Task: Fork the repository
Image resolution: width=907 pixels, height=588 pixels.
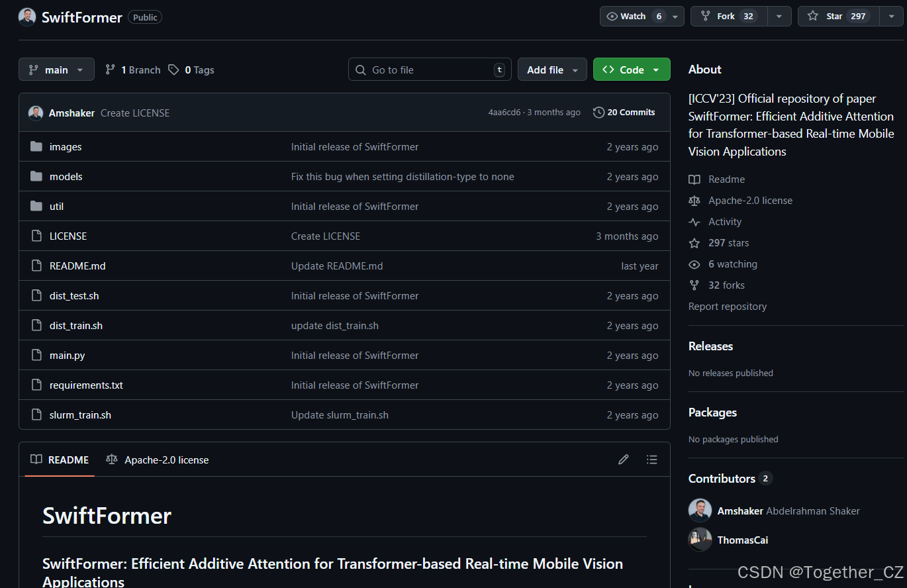Action: [729, 16]
